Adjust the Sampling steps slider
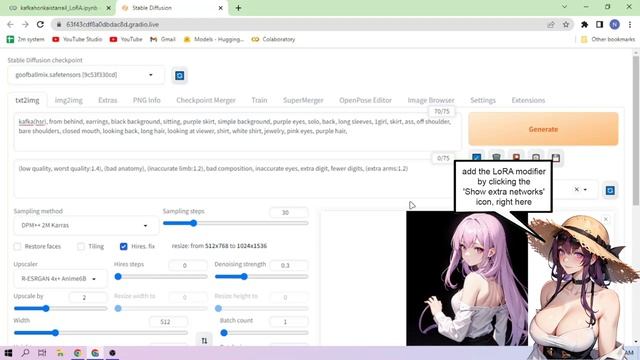The height and width of the screenshot is (360, 640). tap(236, 223)
